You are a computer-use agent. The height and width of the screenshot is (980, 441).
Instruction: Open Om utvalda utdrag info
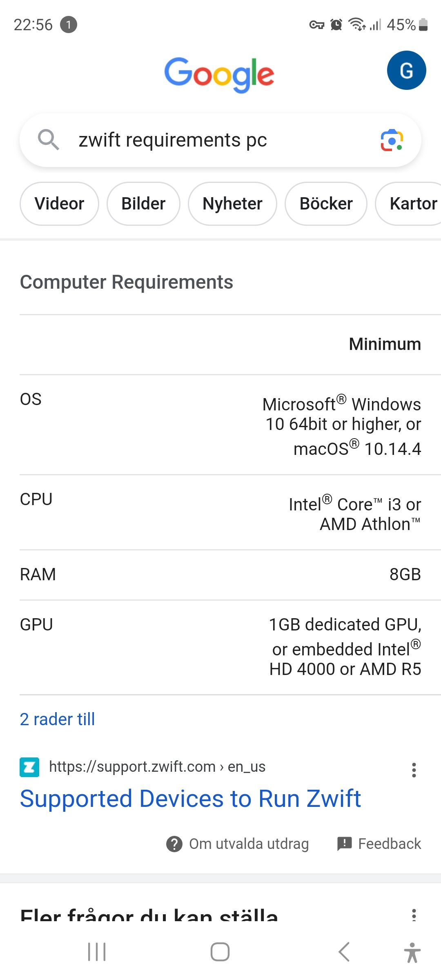237,844
